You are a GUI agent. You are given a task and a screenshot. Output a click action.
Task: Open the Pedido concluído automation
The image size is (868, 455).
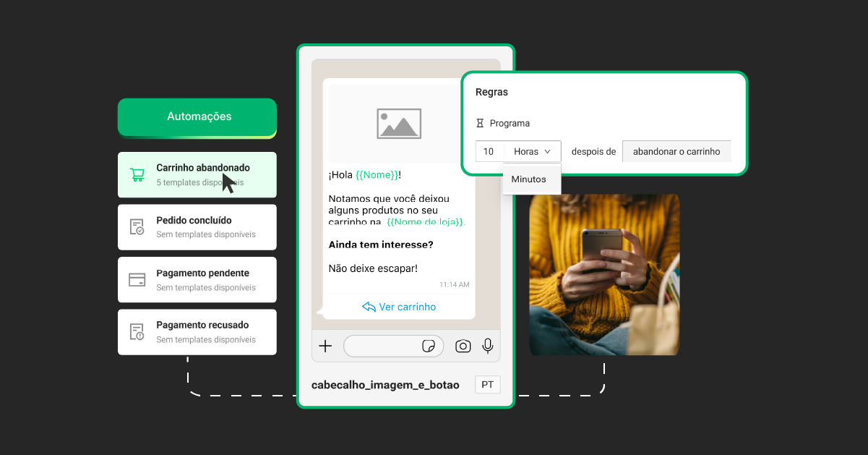coord(197,227)
